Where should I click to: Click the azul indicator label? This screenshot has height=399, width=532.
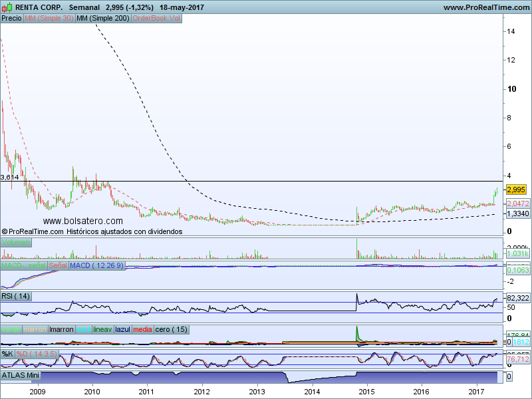[x=84, y=329]
